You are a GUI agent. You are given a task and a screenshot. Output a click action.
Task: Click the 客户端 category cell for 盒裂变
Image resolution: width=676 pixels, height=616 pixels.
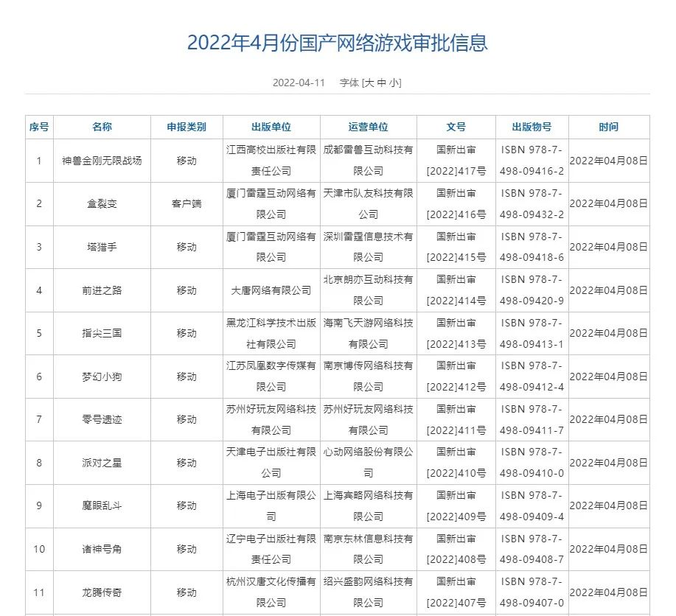coord(187,203)
